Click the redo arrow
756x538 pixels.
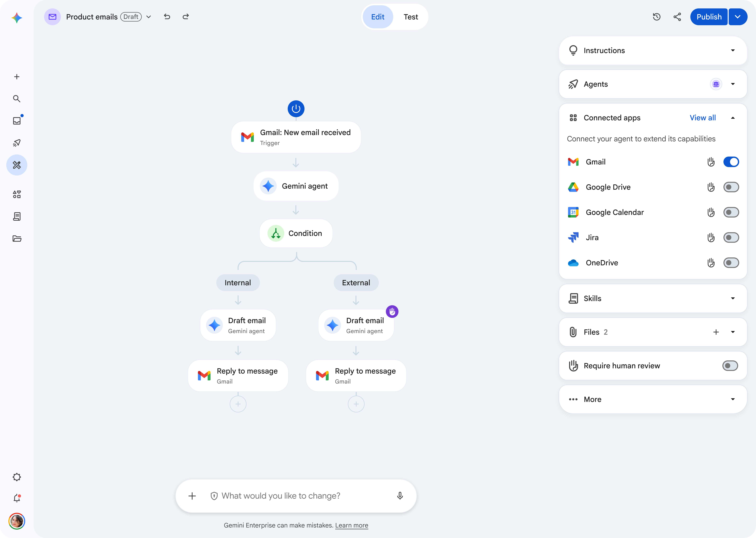click(x=186, y=17)
